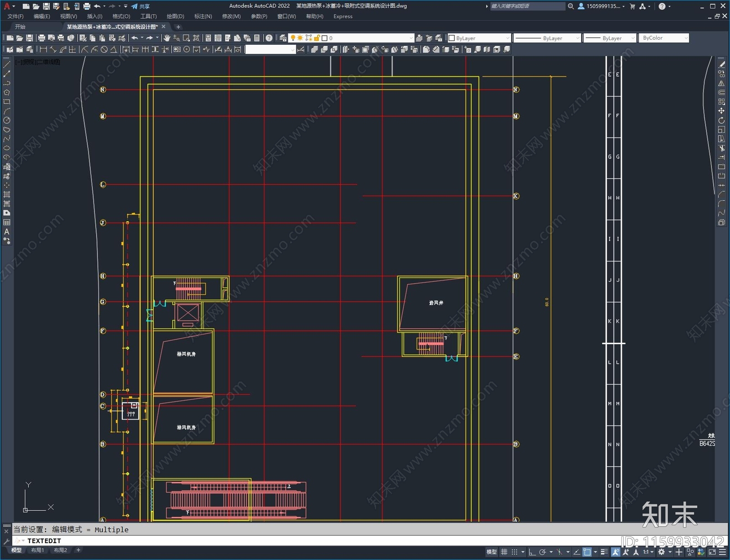Select the Pan hand tool
The width and height of the screenshot is (730, 560).
[167, 38]
